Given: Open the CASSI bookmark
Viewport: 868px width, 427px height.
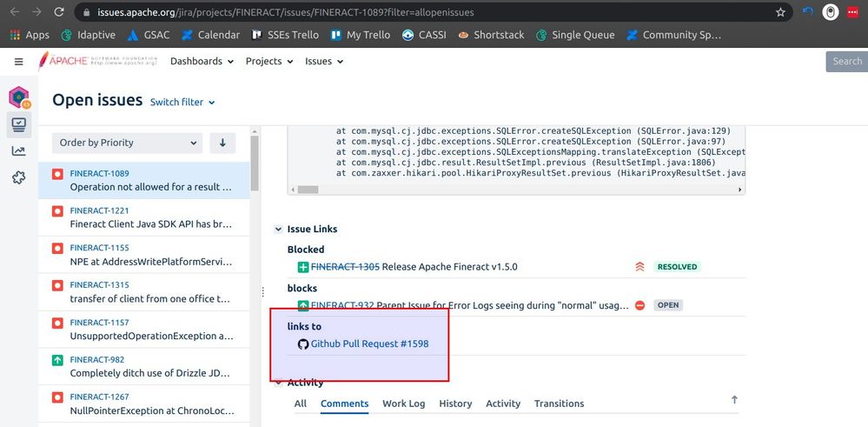Looking at the screenshot, I should [424, 35].
